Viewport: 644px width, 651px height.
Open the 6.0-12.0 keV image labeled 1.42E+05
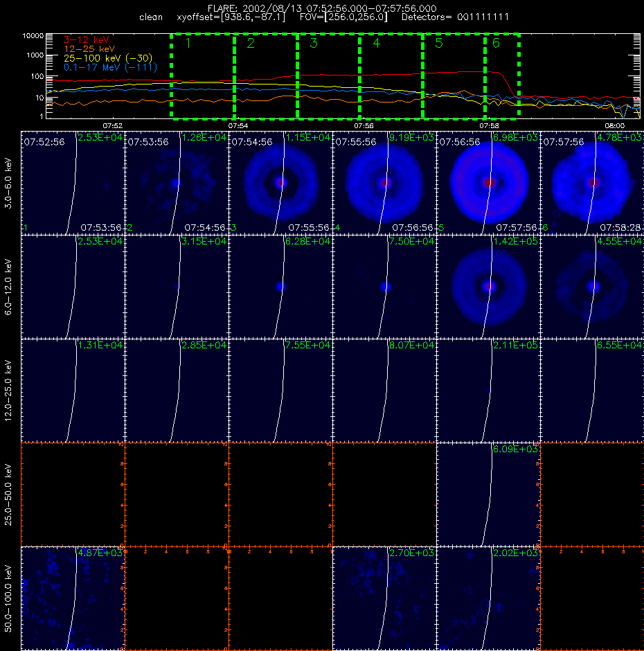(x=488, y=287)
